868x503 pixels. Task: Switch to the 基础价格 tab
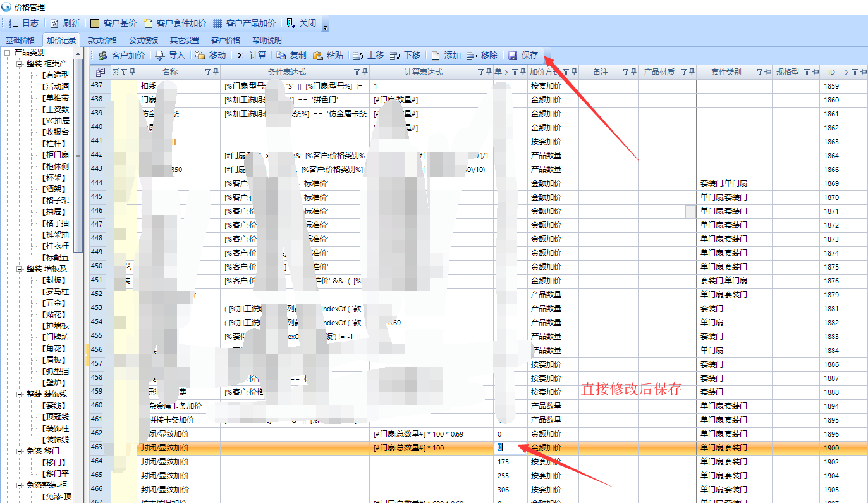[20, 40]
